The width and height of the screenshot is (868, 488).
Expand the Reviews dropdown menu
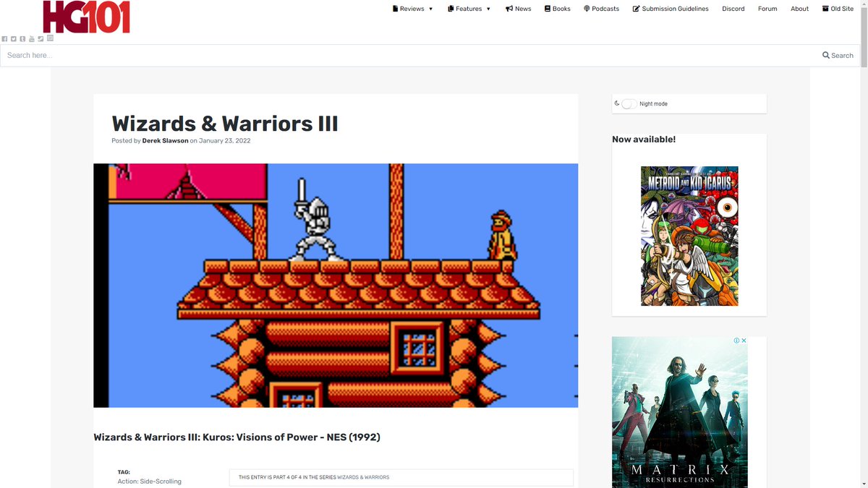point(412,9)
